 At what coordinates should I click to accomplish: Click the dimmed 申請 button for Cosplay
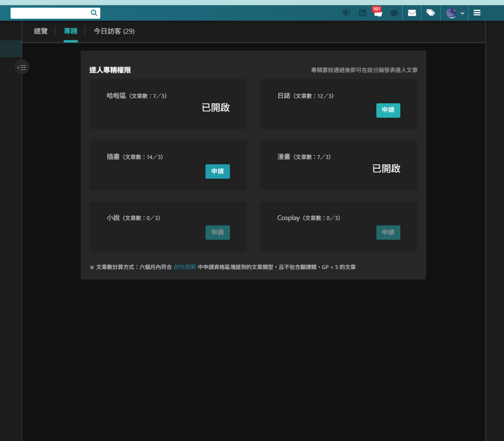pos(388,233)
